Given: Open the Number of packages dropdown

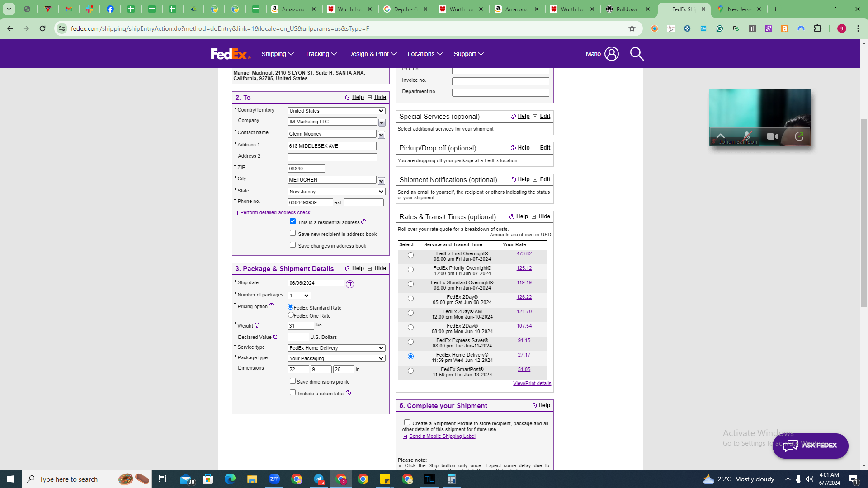Looking at the screenshot, I should 299,296.
